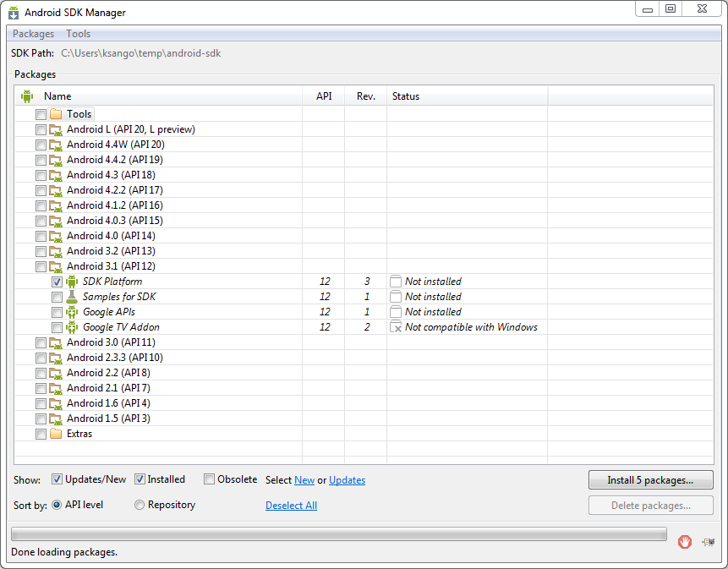Click the Android icon in the Name header
This screenshot has height=569, width=728.
tap(27, 96)
